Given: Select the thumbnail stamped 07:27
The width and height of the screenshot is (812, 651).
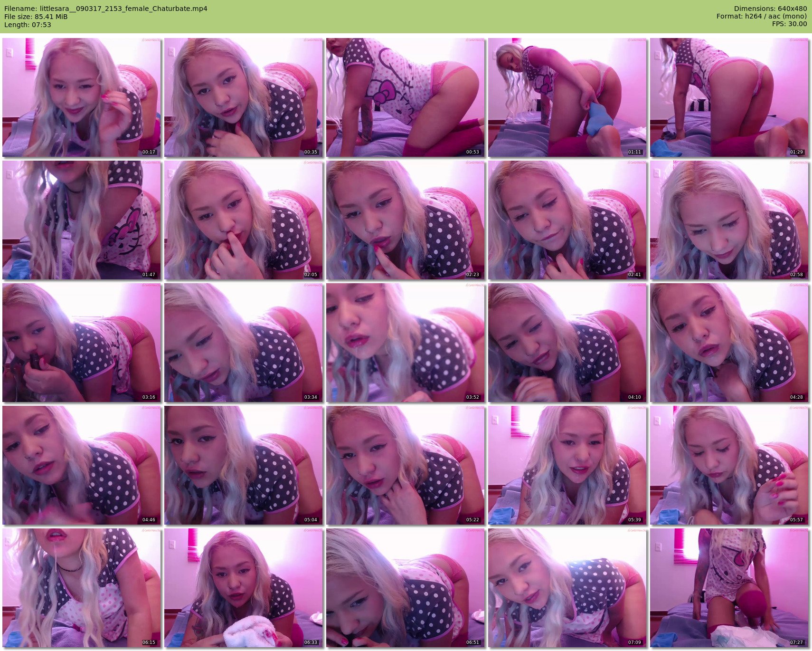Looking at the screenshot, I should 729,588.
